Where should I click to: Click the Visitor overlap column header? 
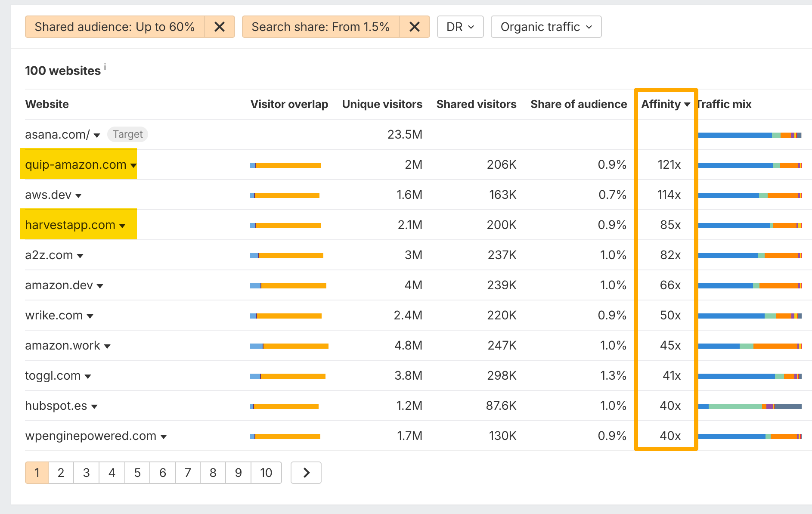(x=289, y=104)
